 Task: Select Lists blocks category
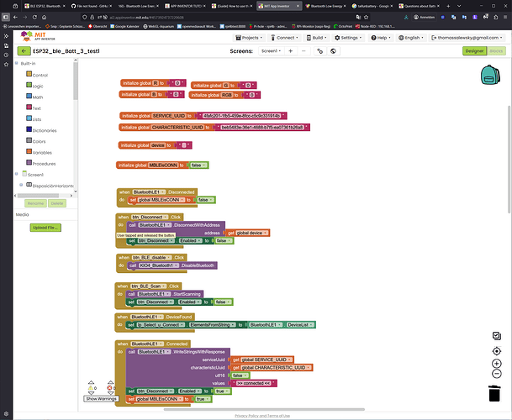pyautogui.click(x=34, y=119)
